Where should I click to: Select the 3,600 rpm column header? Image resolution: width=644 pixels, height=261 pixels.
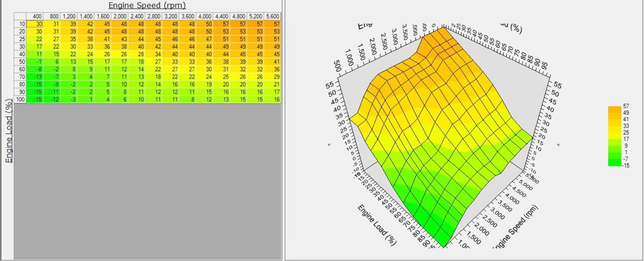click(188, 17)
